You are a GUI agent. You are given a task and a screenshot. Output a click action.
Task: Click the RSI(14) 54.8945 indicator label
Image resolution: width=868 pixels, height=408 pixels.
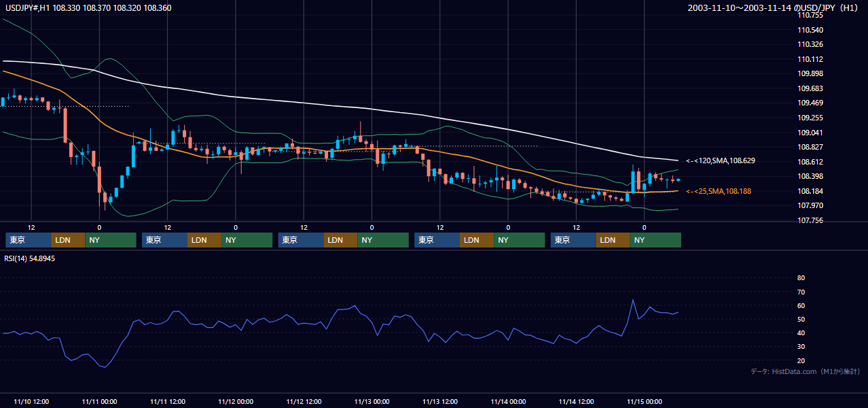[x=29, y=258]
